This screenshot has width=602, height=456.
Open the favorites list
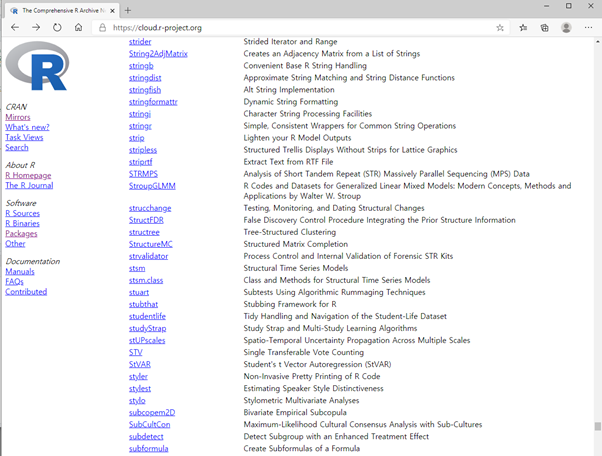(x=523, y=28)
